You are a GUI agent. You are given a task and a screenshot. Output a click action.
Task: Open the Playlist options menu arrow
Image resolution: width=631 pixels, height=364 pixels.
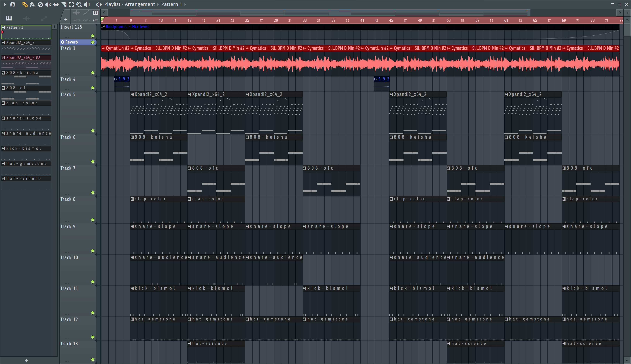point(5,4)
